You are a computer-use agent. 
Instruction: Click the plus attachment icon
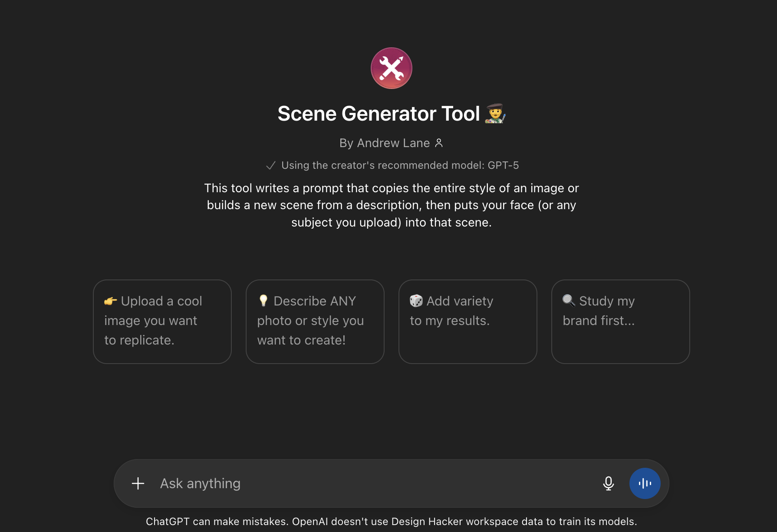tap(138, 483)
